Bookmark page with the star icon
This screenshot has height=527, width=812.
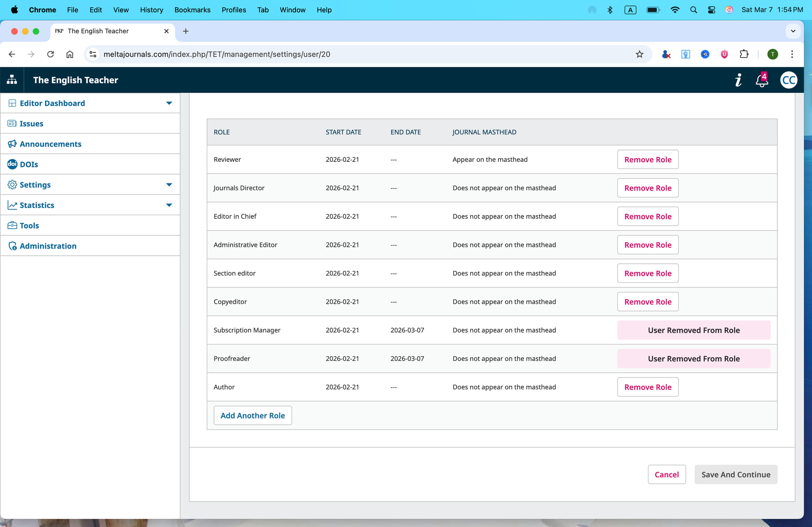(639, 54)
